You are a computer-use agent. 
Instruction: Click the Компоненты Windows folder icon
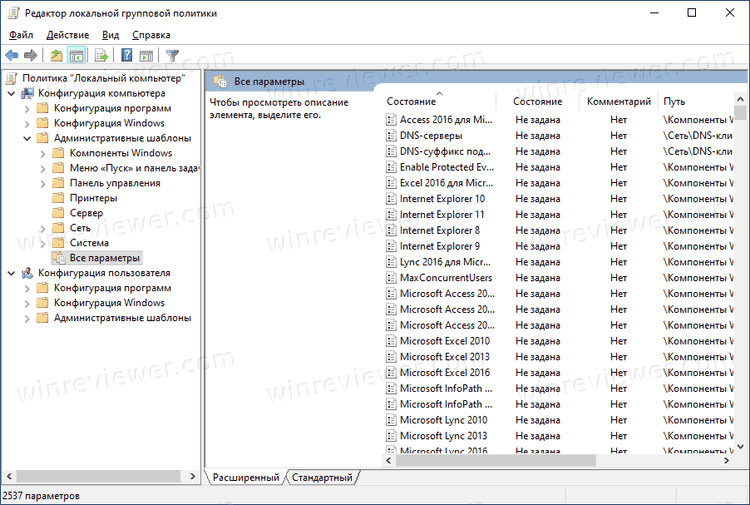tap(58, 153)
